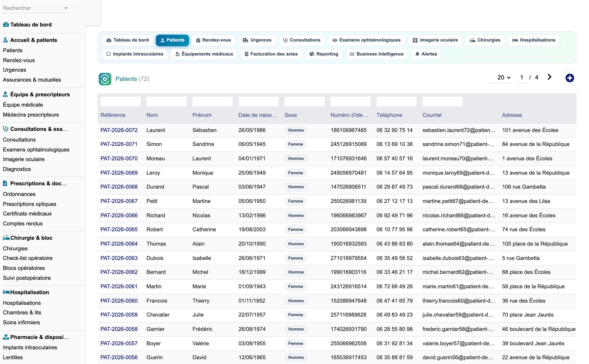Open Suivi postopératoire in sidebar
The image size is (589, 364).
[27, 278]
